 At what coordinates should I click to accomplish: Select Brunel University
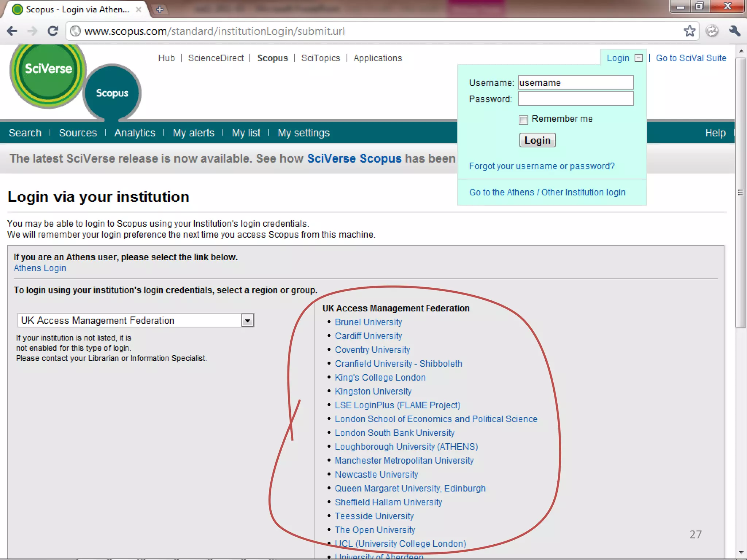(x=368, y=322)
